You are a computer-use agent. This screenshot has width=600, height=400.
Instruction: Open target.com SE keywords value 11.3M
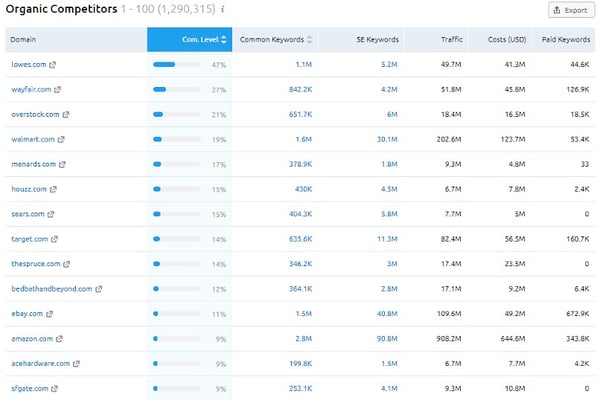coord(387,239)
